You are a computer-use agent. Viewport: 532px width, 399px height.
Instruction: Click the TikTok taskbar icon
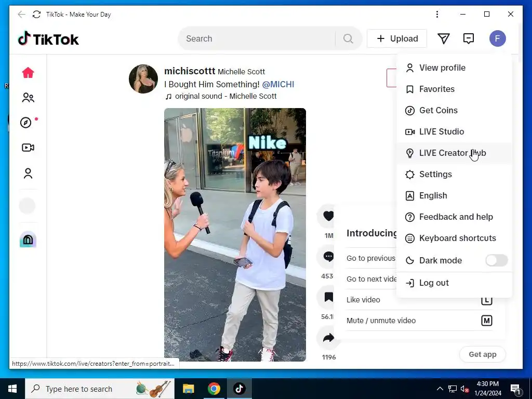tap(239, 389)
